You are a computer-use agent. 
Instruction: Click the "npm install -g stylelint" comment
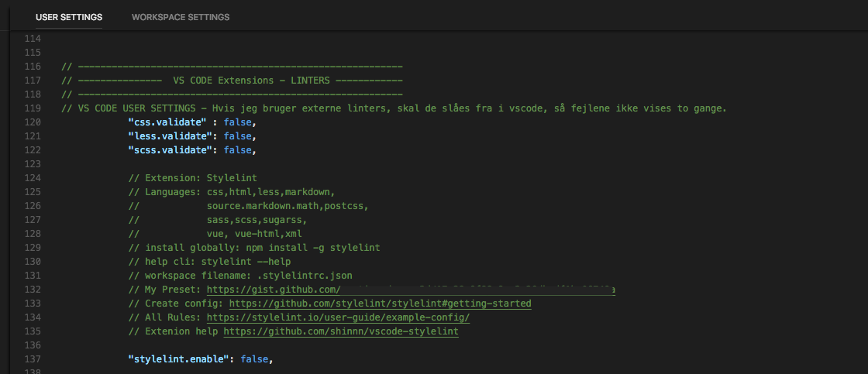(x=254, y=247)
